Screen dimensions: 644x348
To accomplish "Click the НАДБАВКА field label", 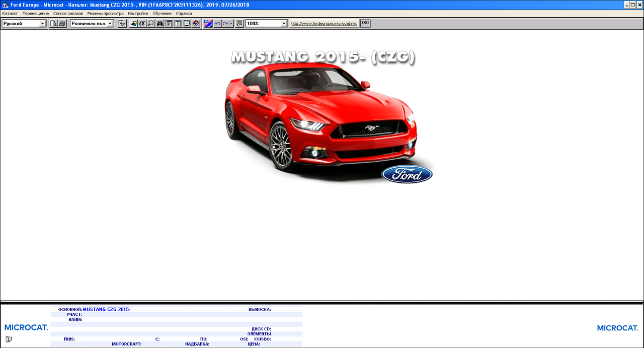I will click(197, 344).
